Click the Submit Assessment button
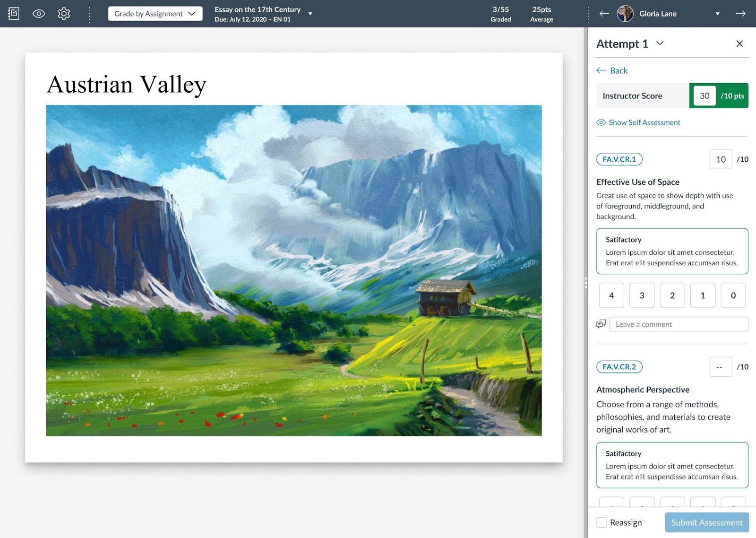 click(x=707, y=522)
